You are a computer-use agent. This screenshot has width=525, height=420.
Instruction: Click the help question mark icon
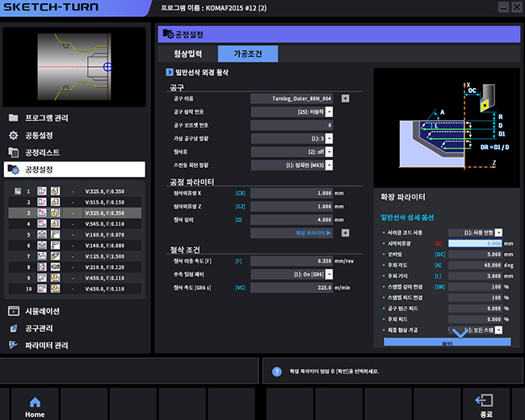click(x=277, y=372)
